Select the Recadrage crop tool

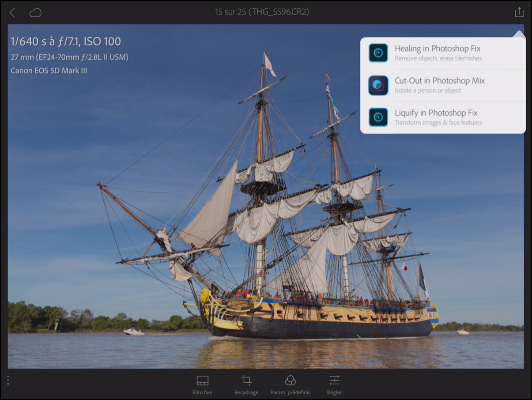click(246, 385)
